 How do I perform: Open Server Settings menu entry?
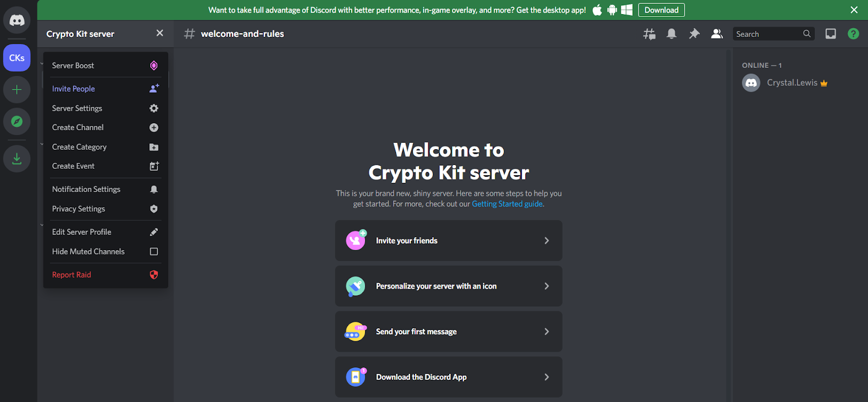pyautogui.click(x=106, y=109)
